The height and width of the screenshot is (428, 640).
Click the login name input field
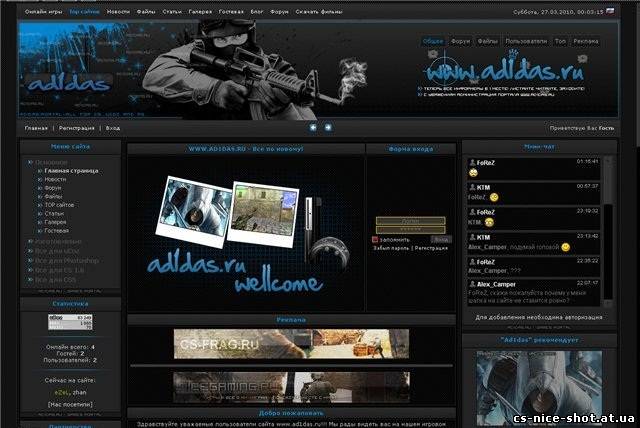pos(411,221)
